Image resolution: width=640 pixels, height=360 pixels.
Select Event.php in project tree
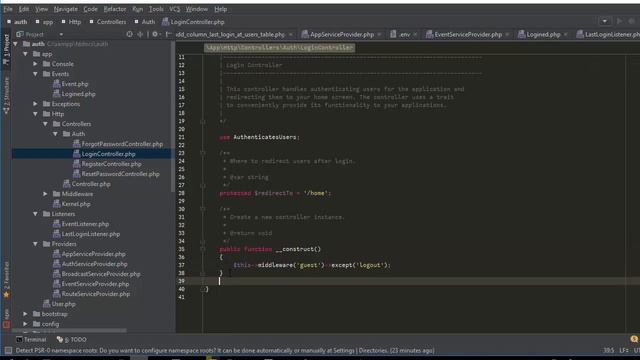[x=70, y=84]
